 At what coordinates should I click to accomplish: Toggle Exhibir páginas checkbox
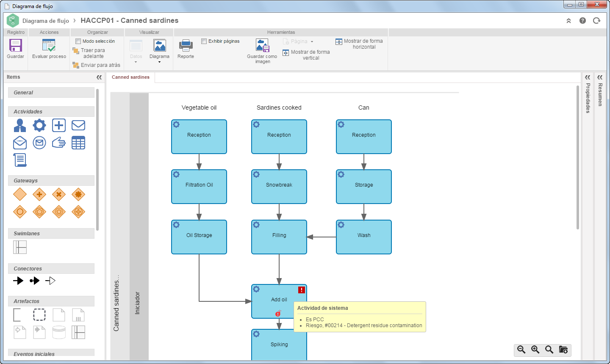tap(204, 41)
